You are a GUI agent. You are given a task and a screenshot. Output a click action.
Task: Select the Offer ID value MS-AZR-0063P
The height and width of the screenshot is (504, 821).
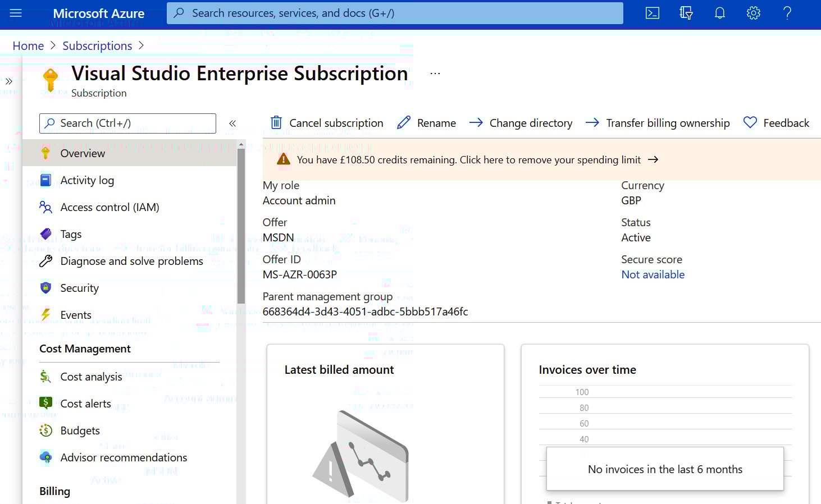click(x=300, y=274)
